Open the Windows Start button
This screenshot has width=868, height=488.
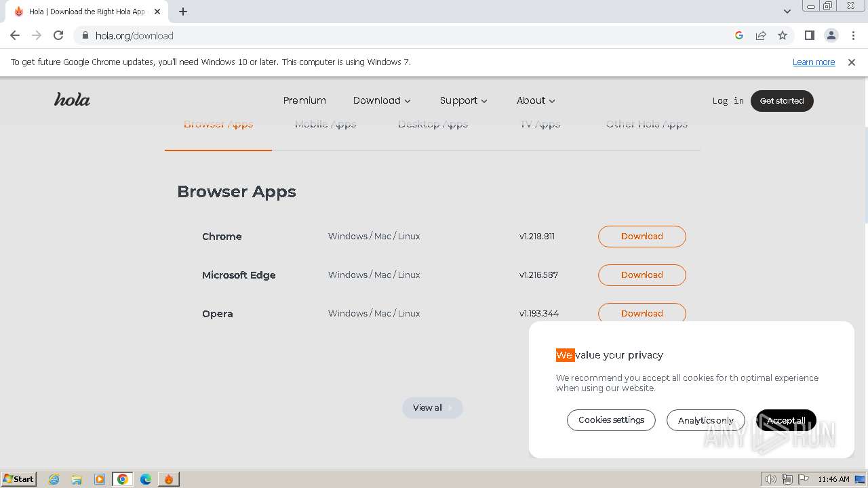click(x=19, y=479)
